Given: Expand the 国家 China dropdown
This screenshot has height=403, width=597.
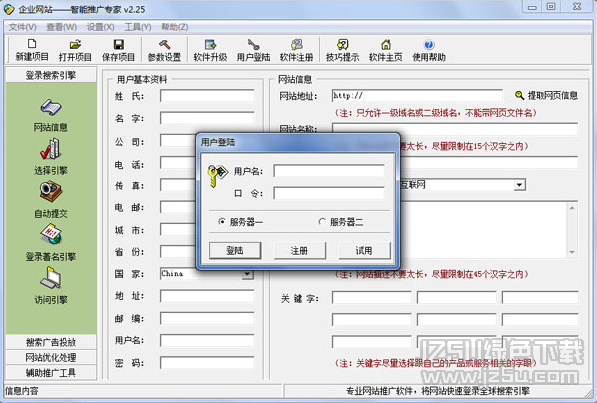Looking at the screenshot, I should click(248, 274).
